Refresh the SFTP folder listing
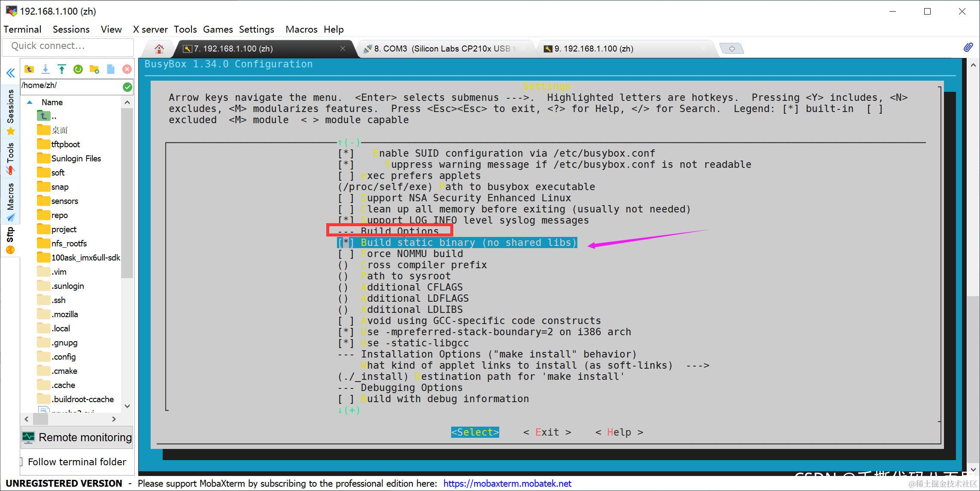 (x=78, y=69)
